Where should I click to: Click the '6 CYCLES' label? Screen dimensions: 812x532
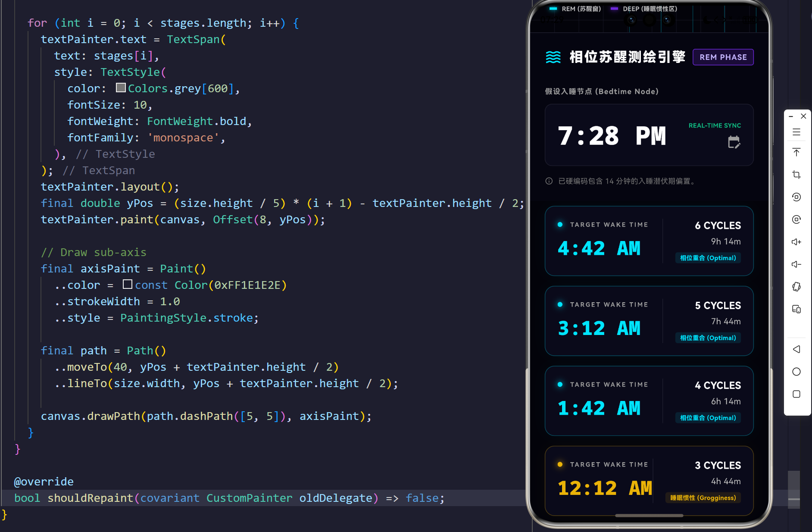[718, 225]
